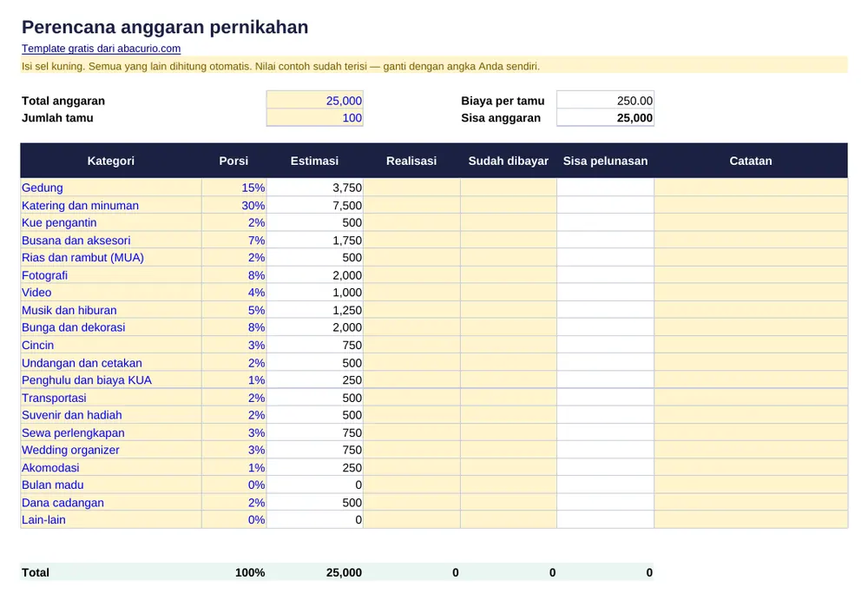Select the Akomodasi category cell
Screen dimensions: 868x600
coord(111,467)
